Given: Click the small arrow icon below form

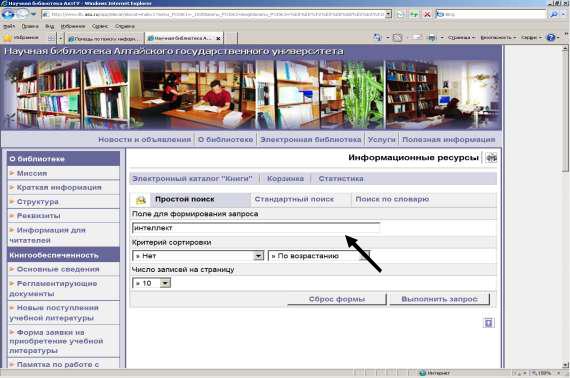Looking at the screenshot, I should 489,323.
